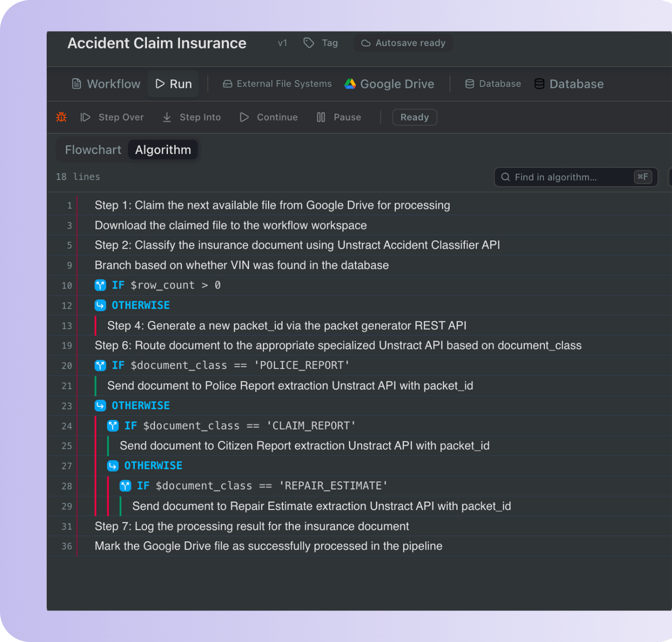Click the small Database cylinder icon

[469, 84]
